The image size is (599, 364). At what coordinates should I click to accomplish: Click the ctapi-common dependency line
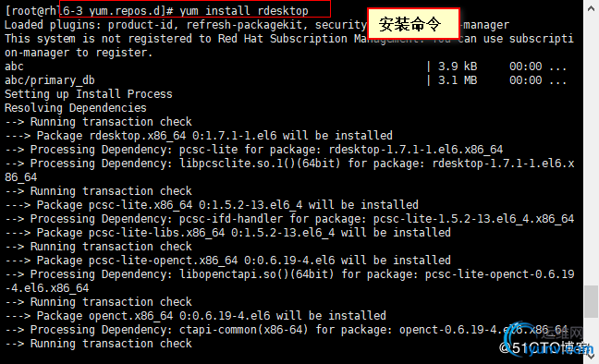pyautogui.click(x=287, y=330)
